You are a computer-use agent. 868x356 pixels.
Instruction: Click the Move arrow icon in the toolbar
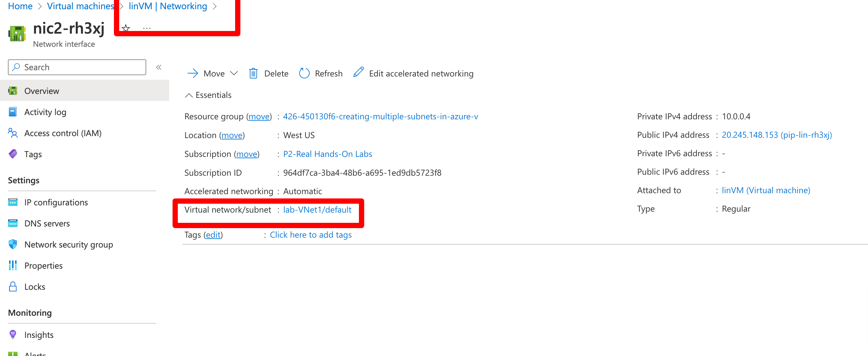click(x=193, y=74)
